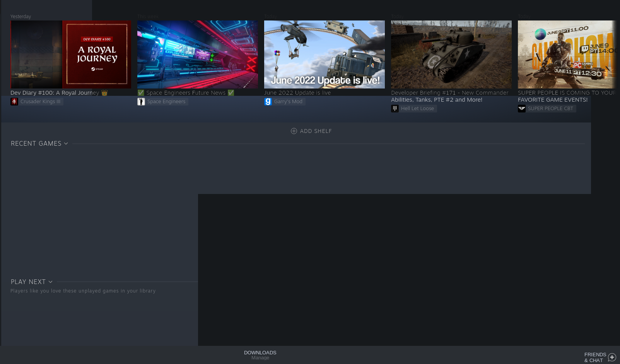The width and height of the screenshot is (620, 364).
Task: Open the Downloads Manage button
Action: click(x=260, y=355)
